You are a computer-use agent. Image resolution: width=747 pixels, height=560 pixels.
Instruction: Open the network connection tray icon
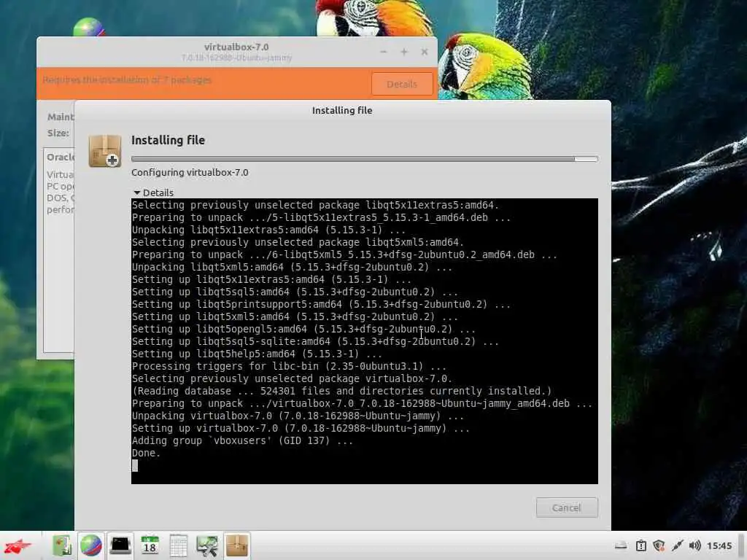tap(677, 545)
